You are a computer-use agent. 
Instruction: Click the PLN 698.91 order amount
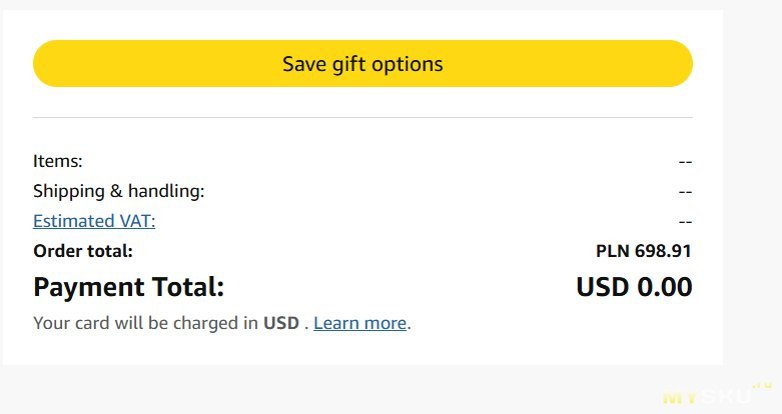point(643,251)
